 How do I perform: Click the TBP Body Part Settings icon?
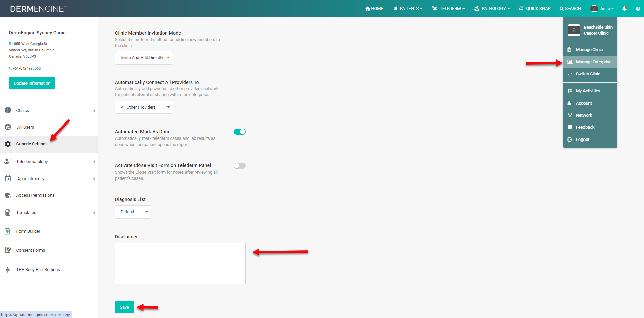tap(8, 270)
